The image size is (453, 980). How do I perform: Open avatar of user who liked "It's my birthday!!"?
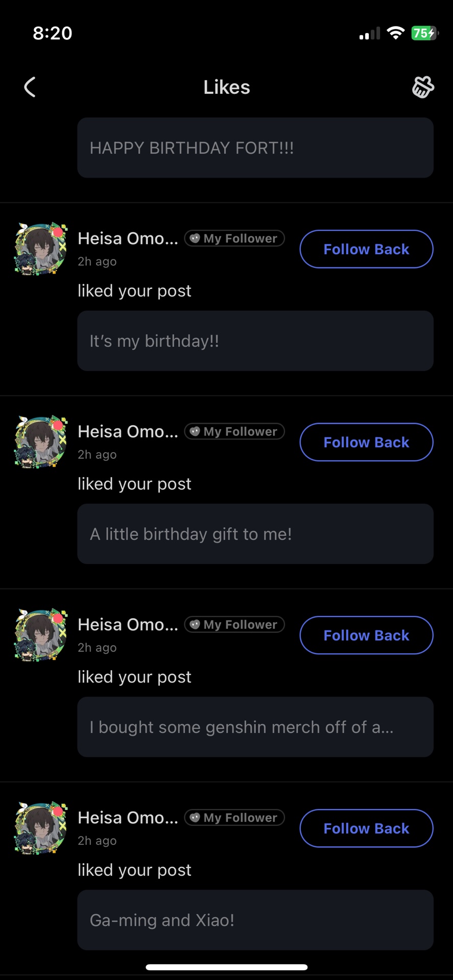coord(41,250)
